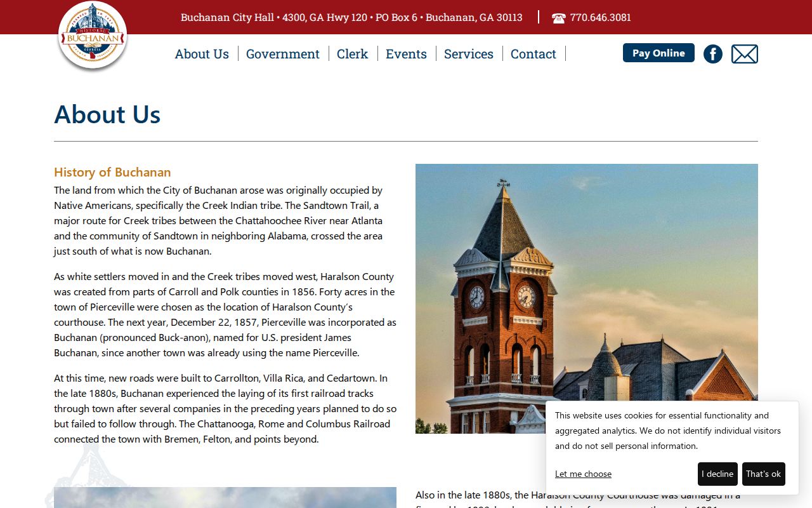
Task: Click the courthouse clock tower photo
Action: [x=587, y=298]
